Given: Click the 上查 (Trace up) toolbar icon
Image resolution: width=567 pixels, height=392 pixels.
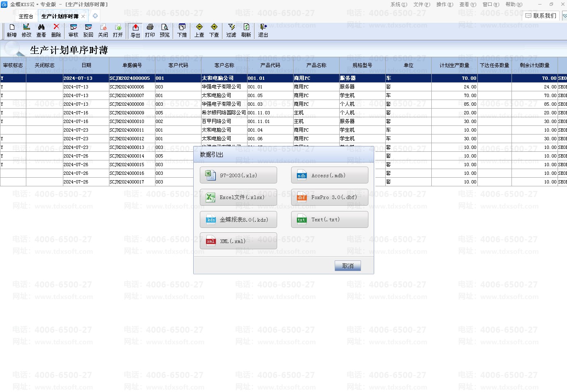Looking at the screenshot, I should click(x=199, y=31).
